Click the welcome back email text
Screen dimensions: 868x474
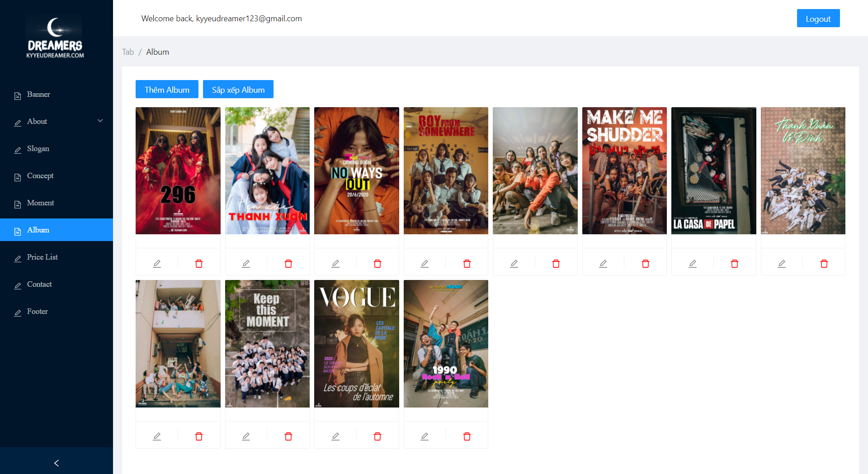[222, 19]
